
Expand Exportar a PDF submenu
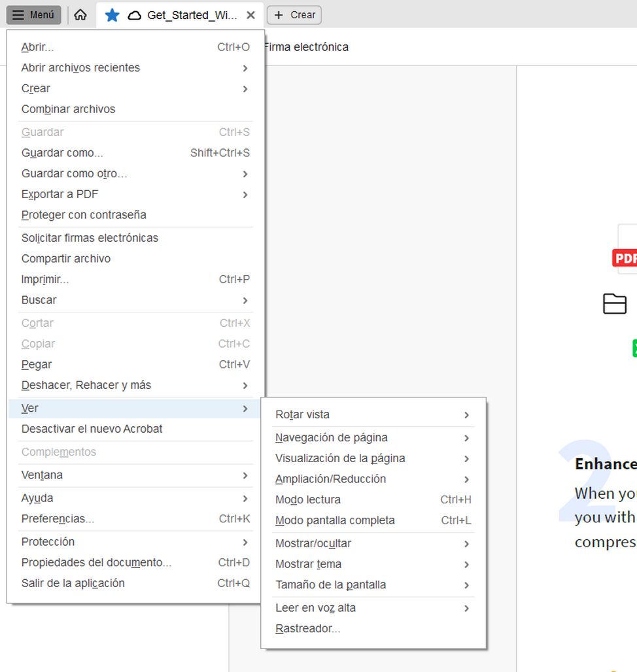(x=135, y=194)
